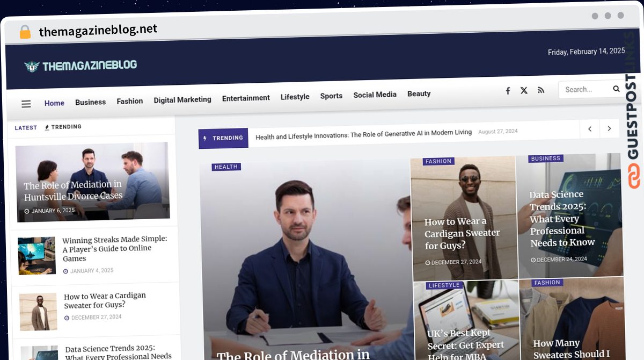Open the Business menu item
The image size is (644, 360).
tap(90, 102)
